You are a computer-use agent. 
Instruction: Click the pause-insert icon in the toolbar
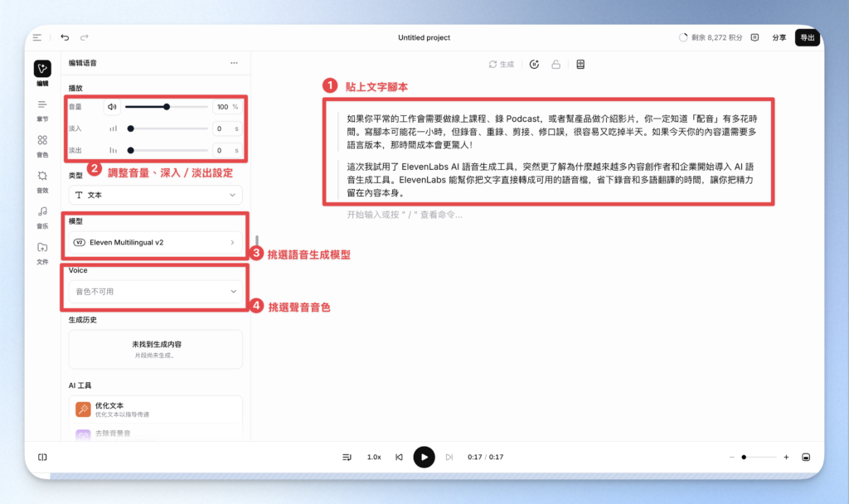535,65
